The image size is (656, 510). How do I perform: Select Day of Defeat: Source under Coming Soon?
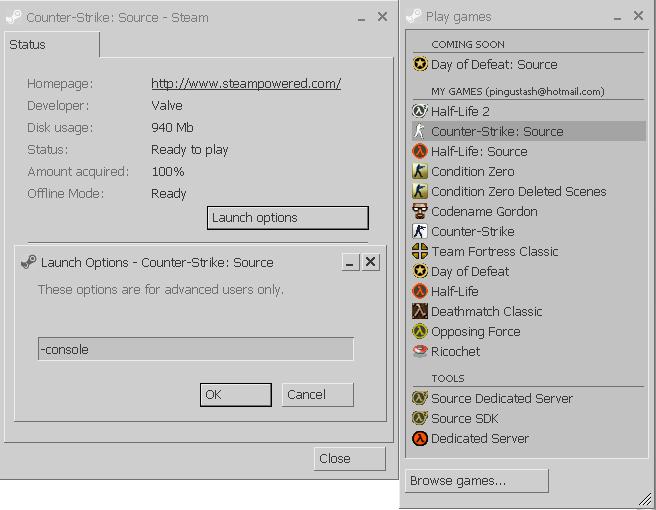pos(528,64)
